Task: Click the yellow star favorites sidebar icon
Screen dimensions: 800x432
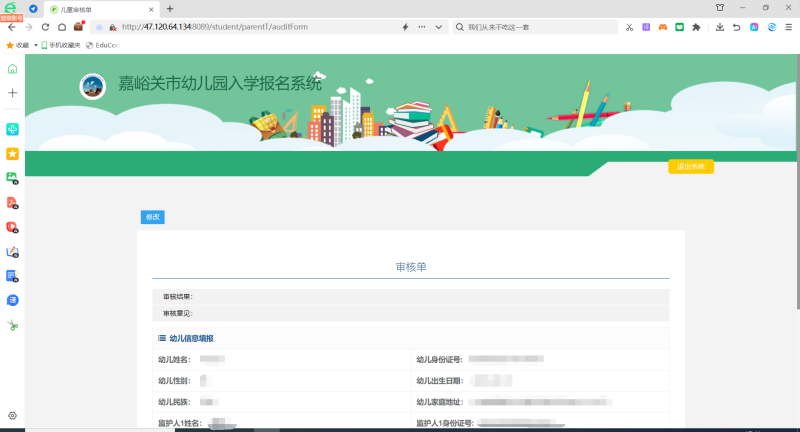Action: [x=12, y=154]
